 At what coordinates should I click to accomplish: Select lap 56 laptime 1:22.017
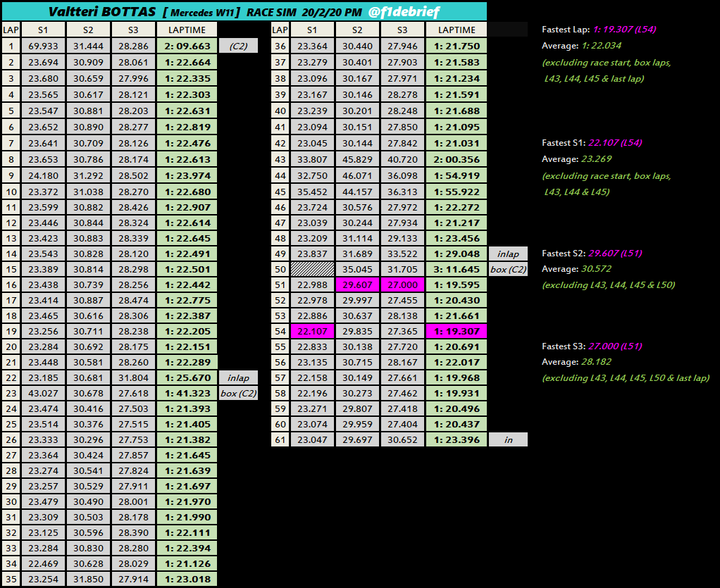pyautogui.click(x=457, y=363)
